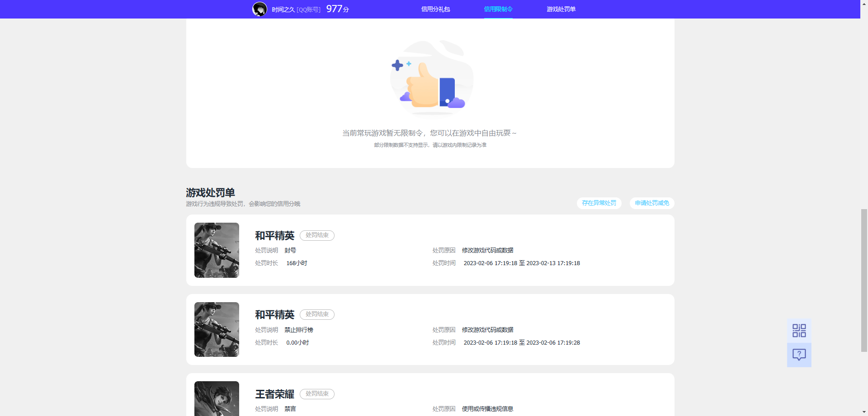This screenshot has width=868, height=416.
Task: Open the 信用限制令 tab
Action: (498, 9)
